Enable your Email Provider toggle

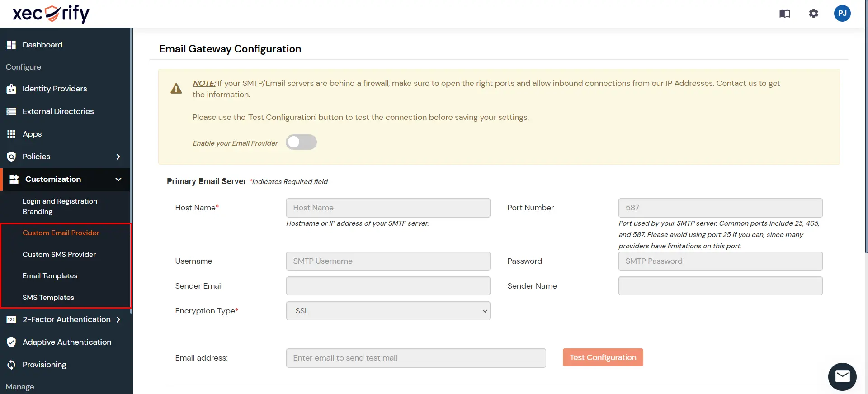point(301,142)
